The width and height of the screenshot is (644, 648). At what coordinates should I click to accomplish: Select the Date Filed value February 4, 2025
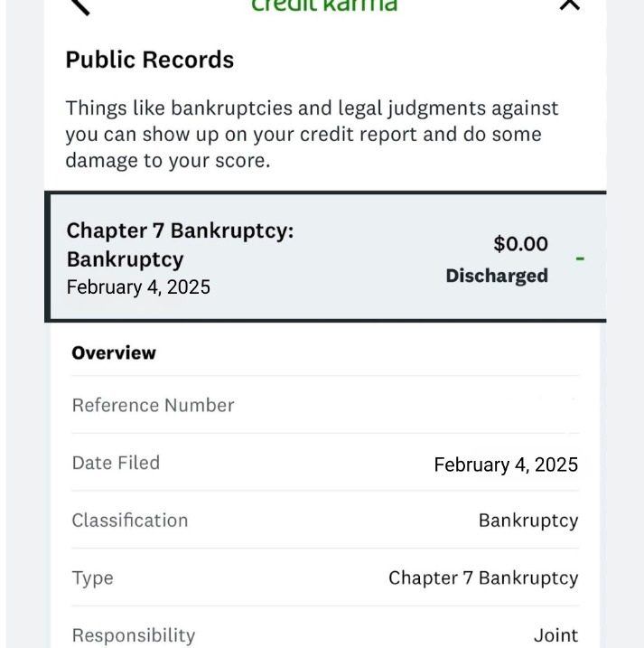505,465
